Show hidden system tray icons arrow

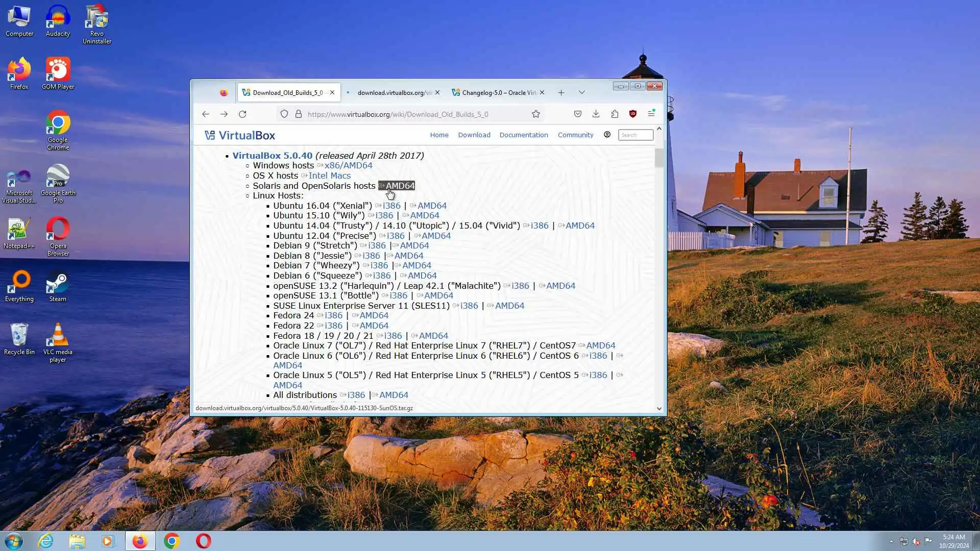pos(891,541)
